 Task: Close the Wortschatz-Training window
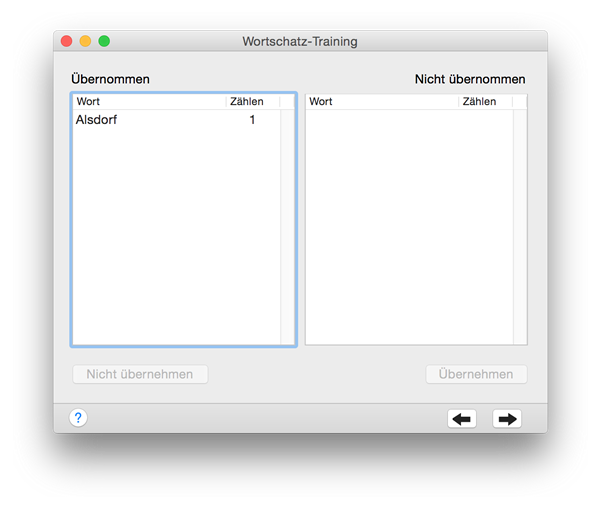point(67,41)
